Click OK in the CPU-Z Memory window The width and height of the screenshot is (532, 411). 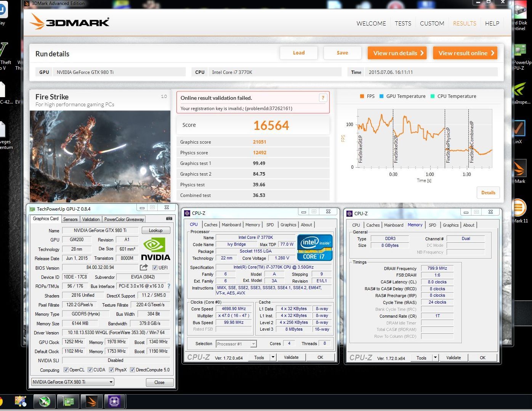(482, 358)
